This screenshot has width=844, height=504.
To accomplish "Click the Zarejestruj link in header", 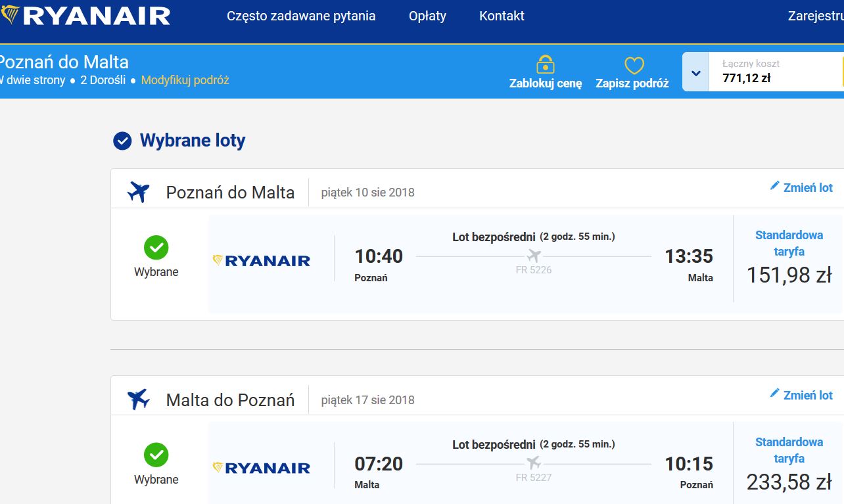I will pos(816,16).
